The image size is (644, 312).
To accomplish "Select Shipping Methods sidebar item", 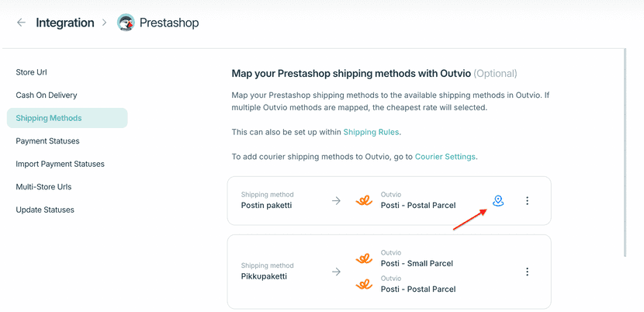I will [49, 118].
